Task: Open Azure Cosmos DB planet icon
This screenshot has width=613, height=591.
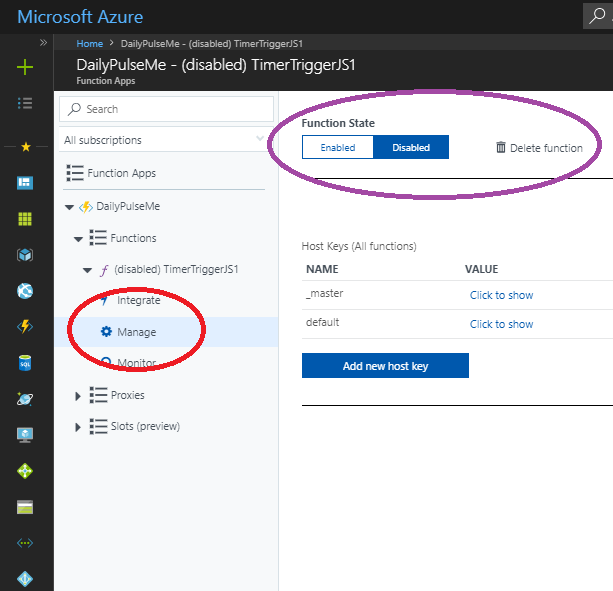Action: (x=25, y=399)
